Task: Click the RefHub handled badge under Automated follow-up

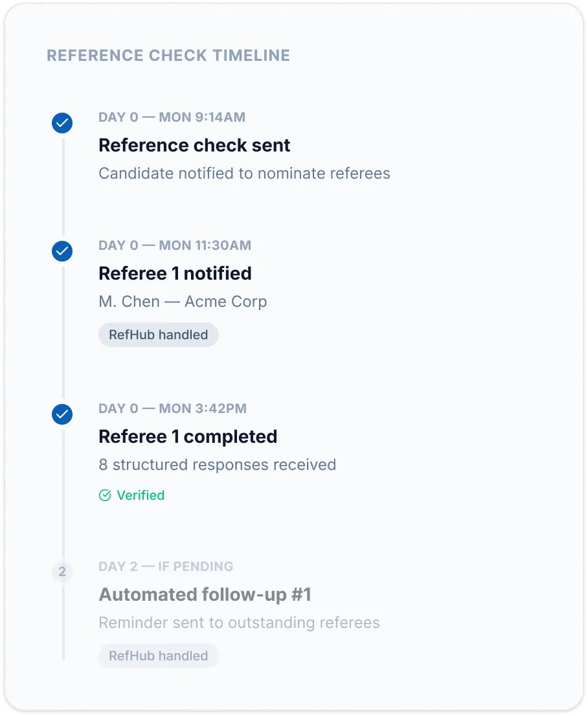Action: tap(158, 656)
